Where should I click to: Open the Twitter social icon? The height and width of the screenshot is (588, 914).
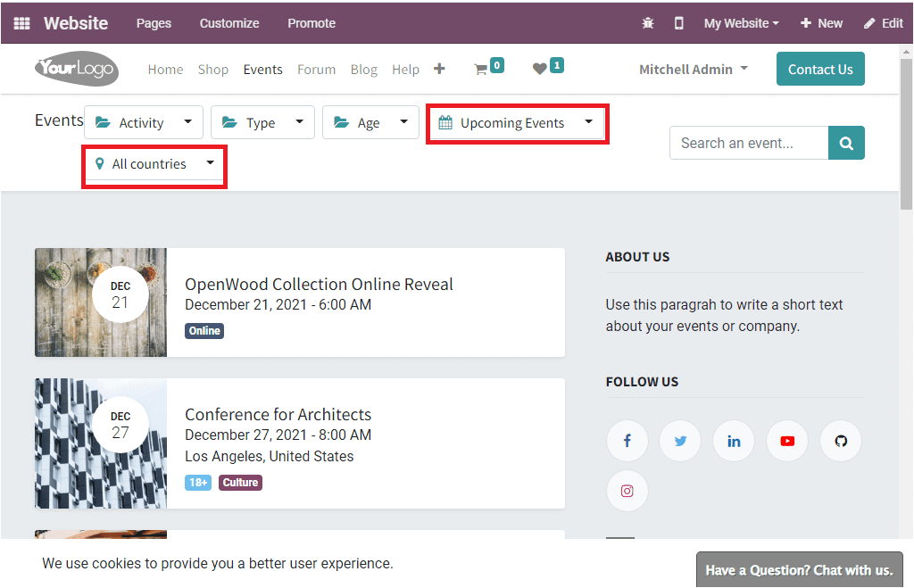point(680,440)
